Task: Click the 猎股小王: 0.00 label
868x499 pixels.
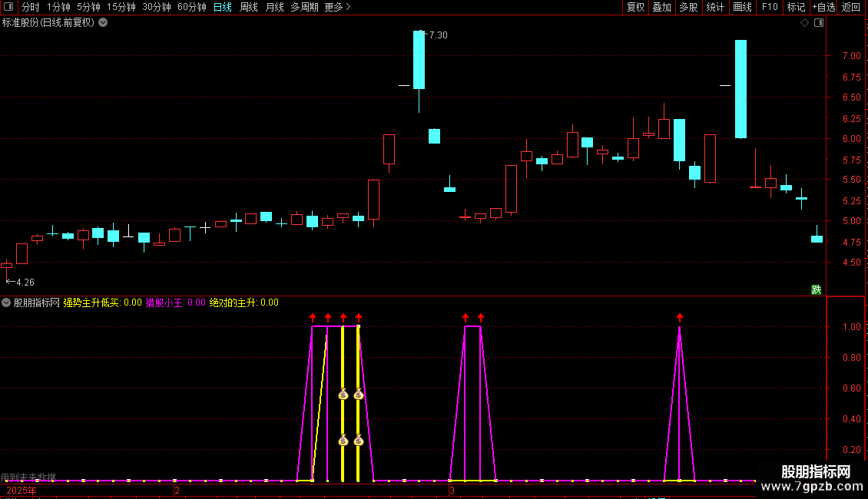Action: coord(175,302)
